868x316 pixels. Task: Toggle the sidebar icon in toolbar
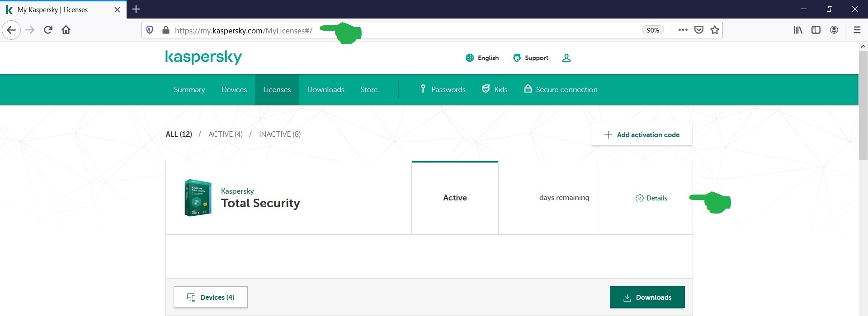tap(816, 30)
